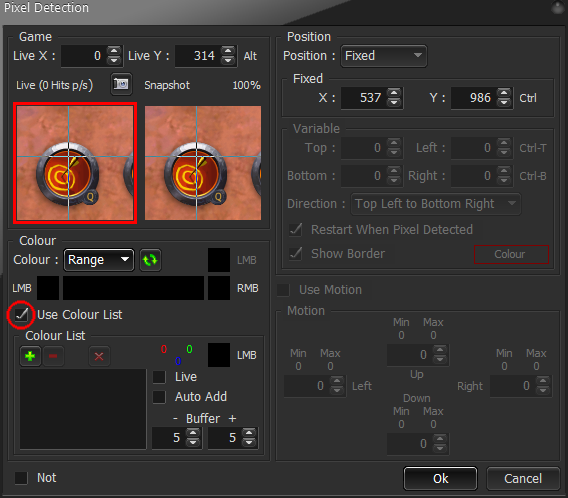Open the Colour Range dropdown
This screenshot has height=498, width=568.
(x=99, y=260)
